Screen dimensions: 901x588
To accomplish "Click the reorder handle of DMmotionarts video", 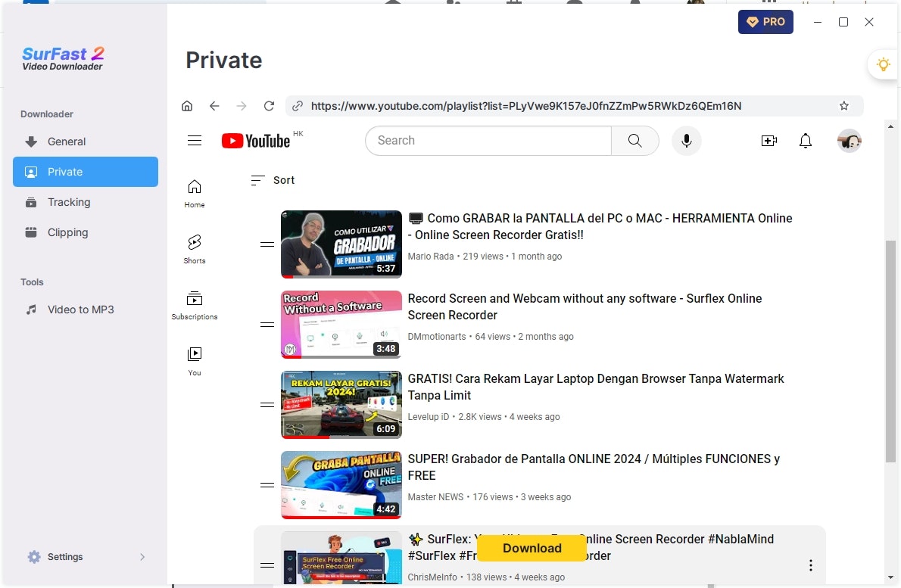I will click(x=267, y=325).
